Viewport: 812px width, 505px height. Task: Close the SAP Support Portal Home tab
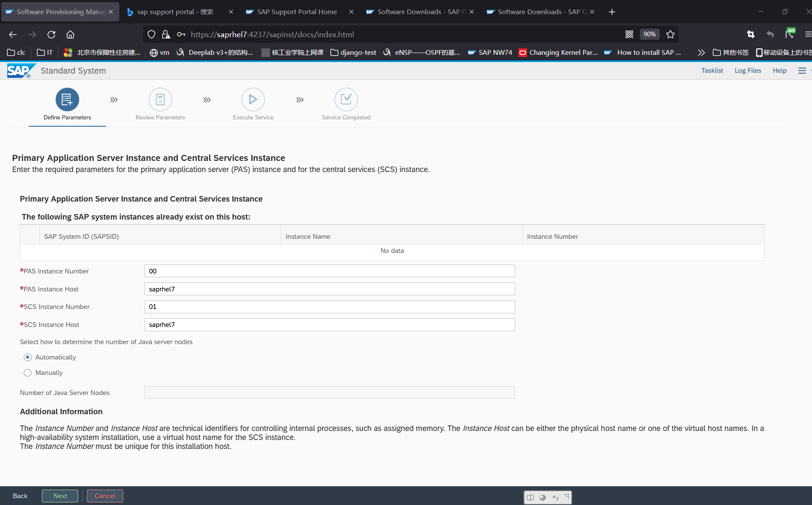point(351,12)
